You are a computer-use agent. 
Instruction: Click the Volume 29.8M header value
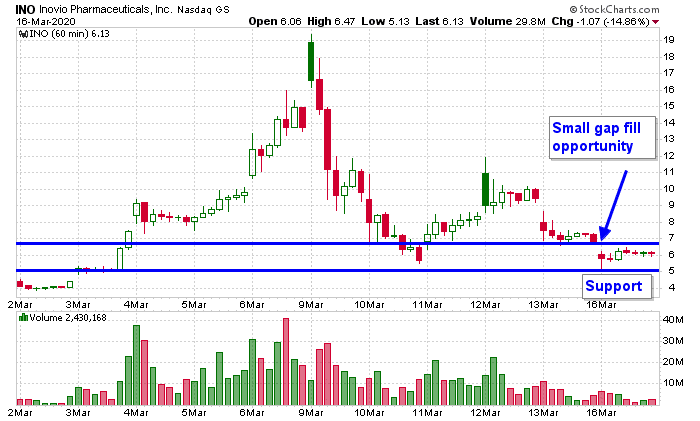click(507, 21)
